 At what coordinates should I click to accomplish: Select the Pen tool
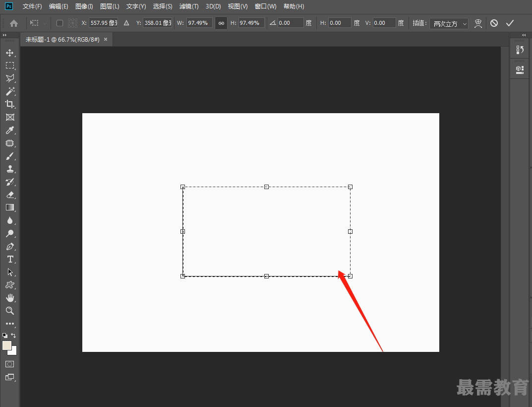(10, 246)
